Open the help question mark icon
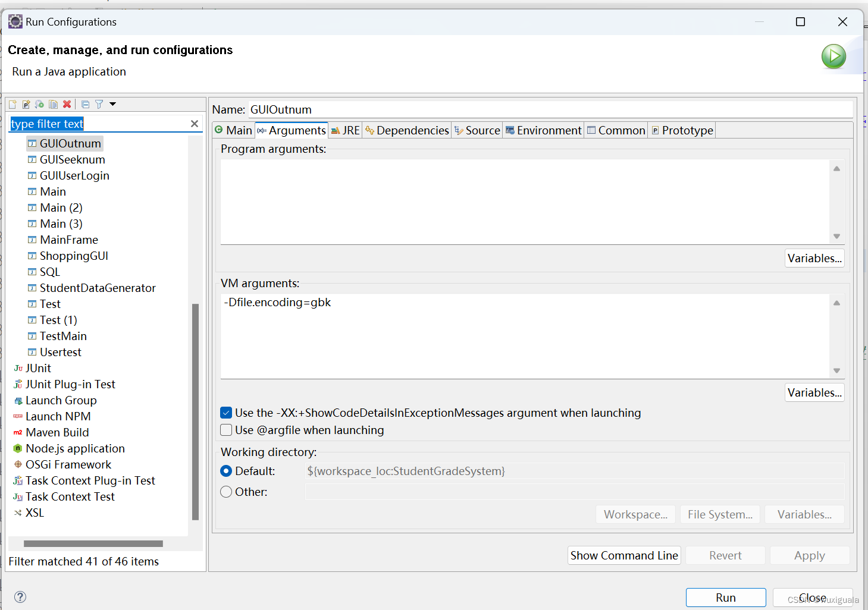The height and width of the screenshot is (610, 868). point(20,597)
